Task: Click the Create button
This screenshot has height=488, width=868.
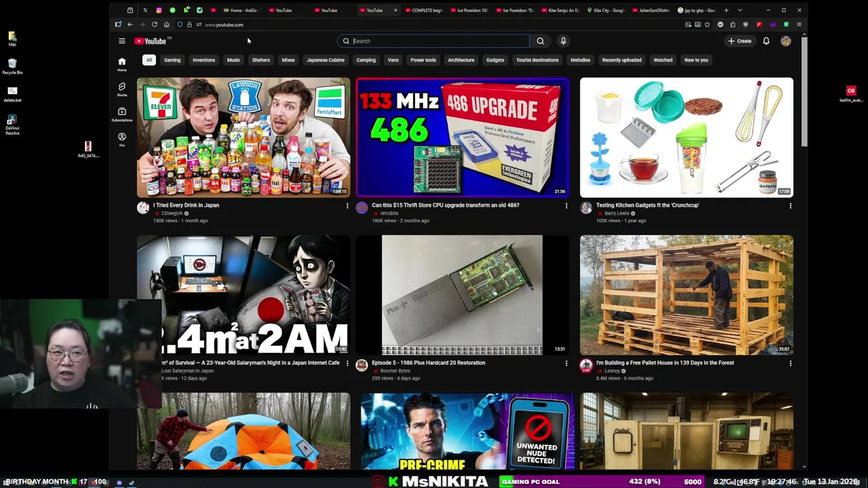Action: 740,41
